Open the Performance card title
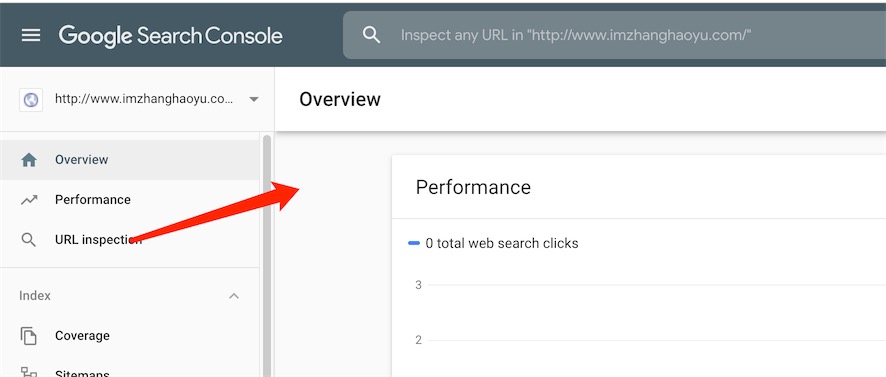This screenshot has width=886, height=377. click(473, 187)
